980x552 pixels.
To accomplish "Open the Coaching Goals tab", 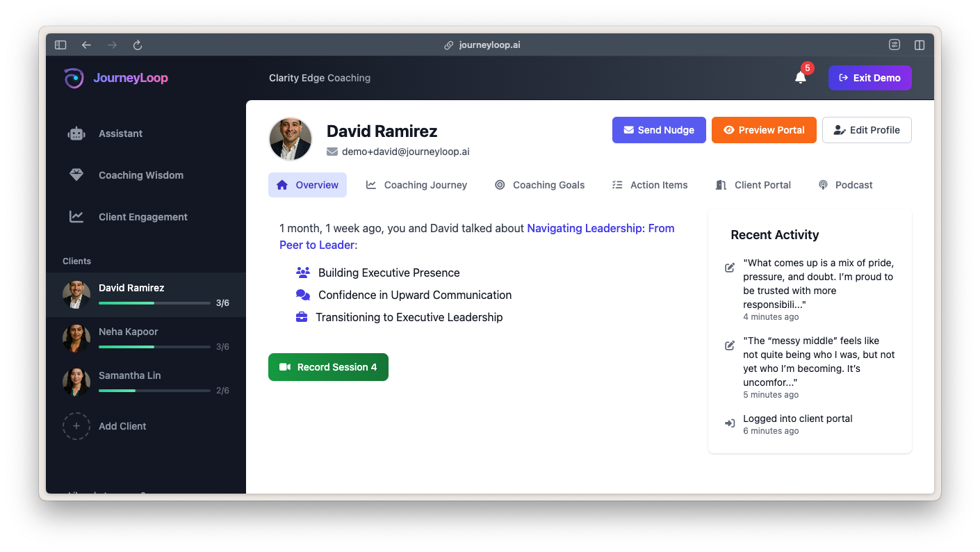I will pyautogui.click(x=539, y=185).
